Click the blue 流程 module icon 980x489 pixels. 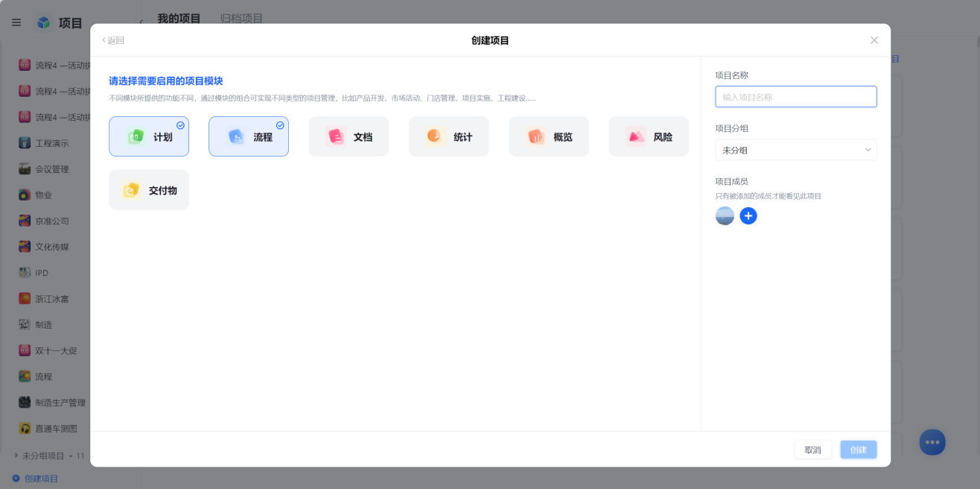coord(235,136)
